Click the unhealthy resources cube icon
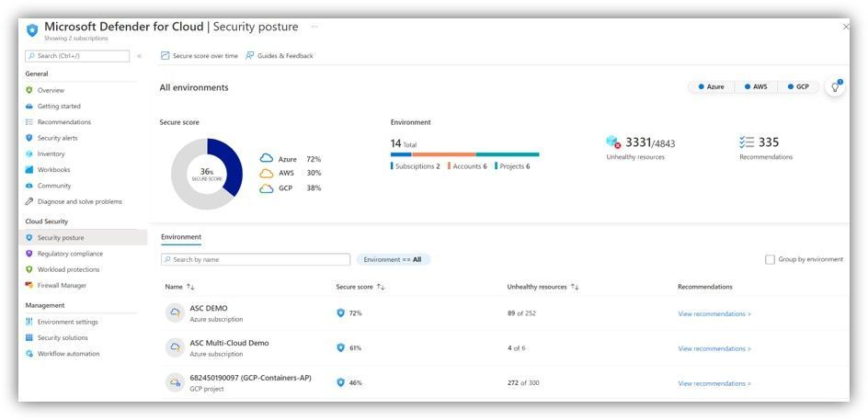 point(613,142)
